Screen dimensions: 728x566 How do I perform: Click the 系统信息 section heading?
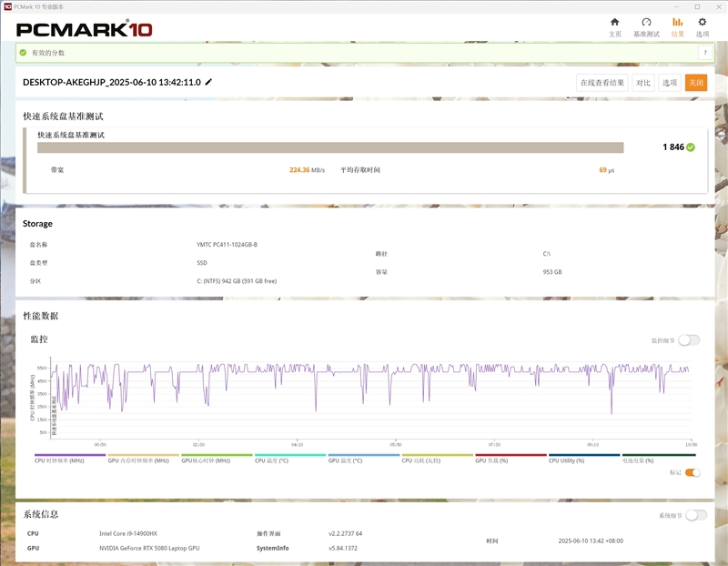click(41, 514)
